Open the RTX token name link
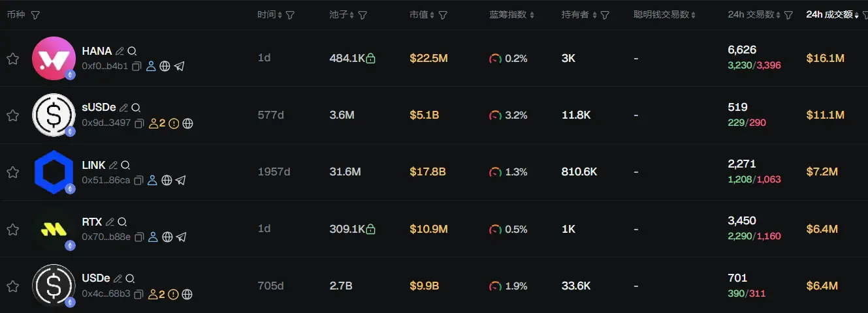This screenshot has height=313, width=868. pos(92,222)
